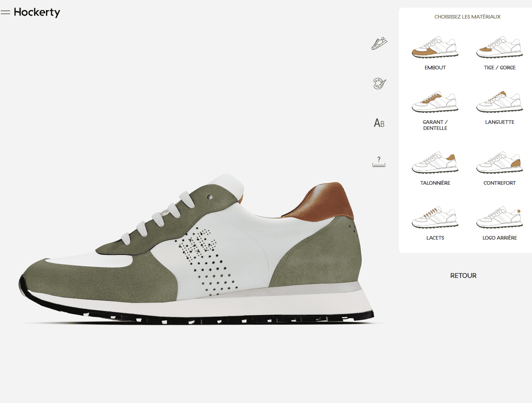Click the EMBOUT text label
This screenshot has height=403, width=532.
point(435,68)
